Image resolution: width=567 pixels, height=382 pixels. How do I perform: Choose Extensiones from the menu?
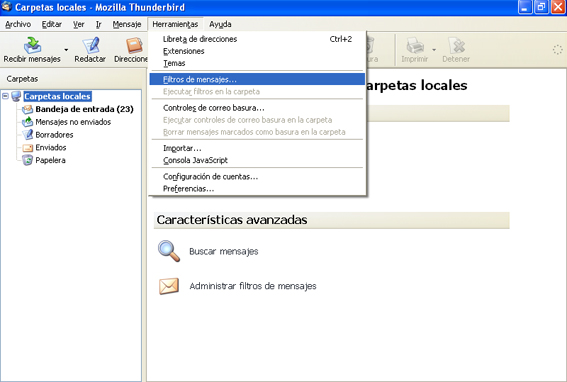257,51
